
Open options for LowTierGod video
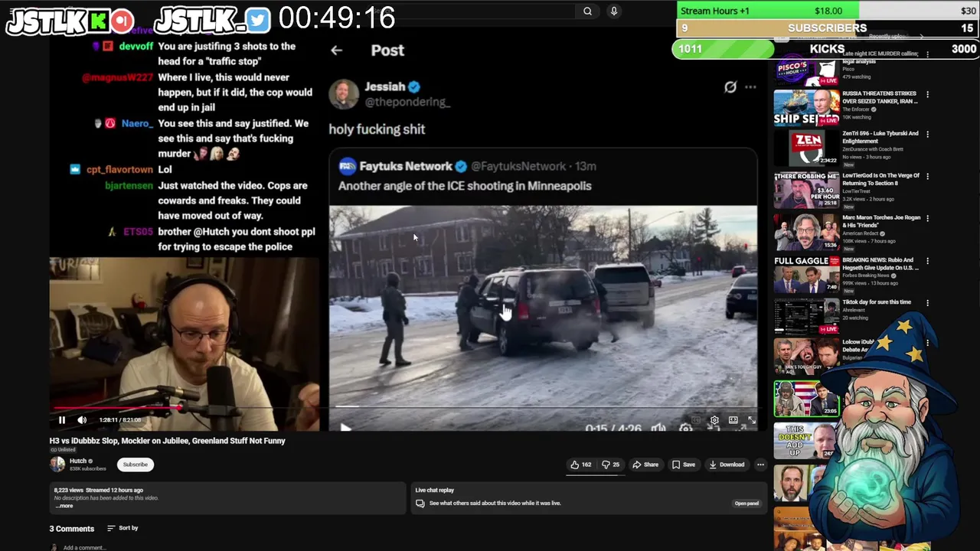click(x=927, y=177)
